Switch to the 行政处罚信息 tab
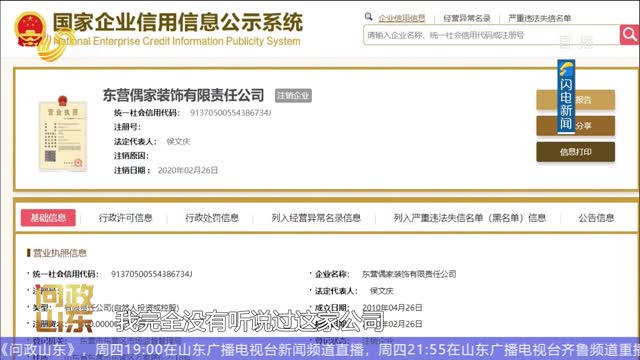The image size is (640, 360). 212,218
